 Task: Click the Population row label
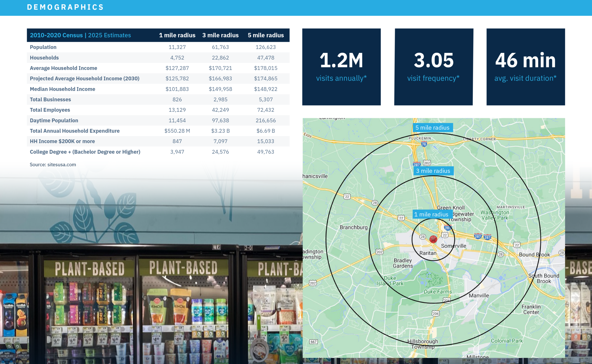pyautogui.click(x=43, y=47)
